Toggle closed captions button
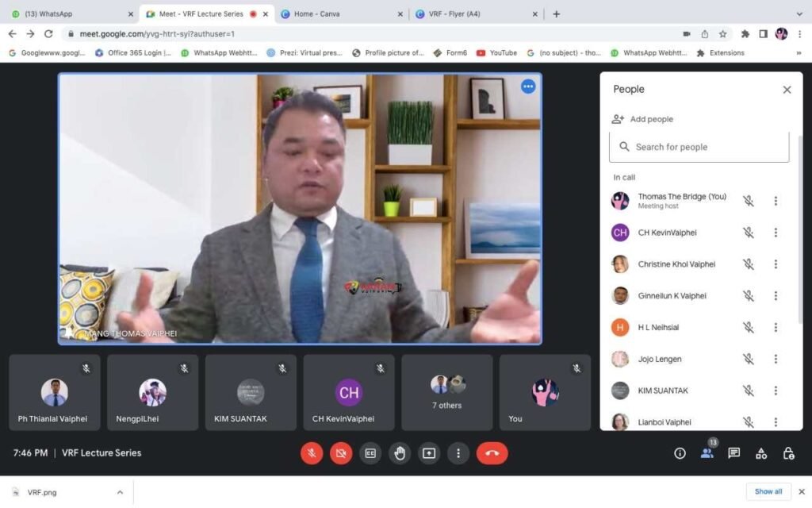 (x=370, y=453)
